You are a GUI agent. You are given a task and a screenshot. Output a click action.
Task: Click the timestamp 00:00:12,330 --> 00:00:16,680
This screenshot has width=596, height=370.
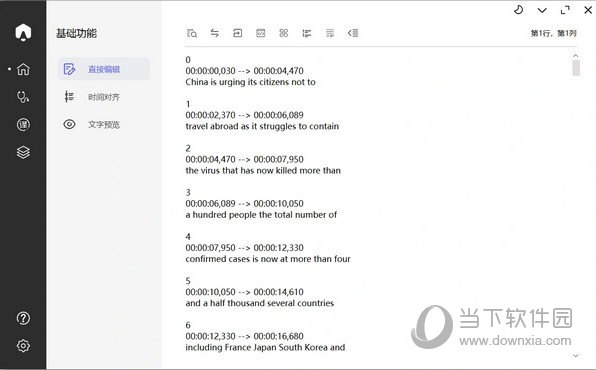pos(244,336)
